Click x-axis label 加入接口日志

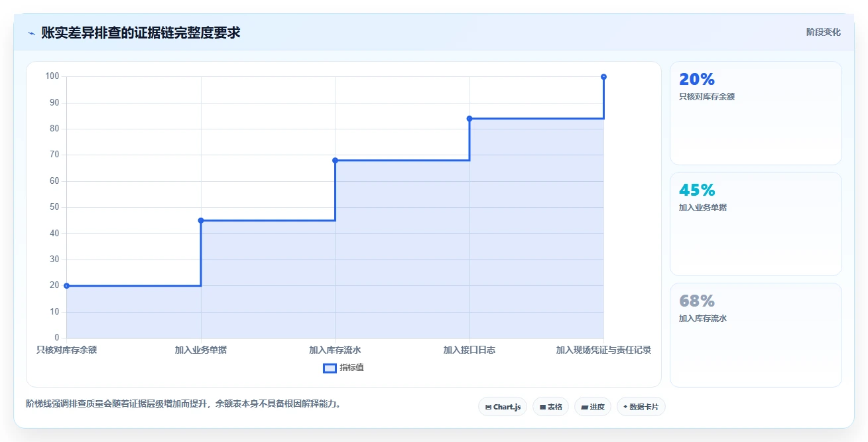(469, 350)
